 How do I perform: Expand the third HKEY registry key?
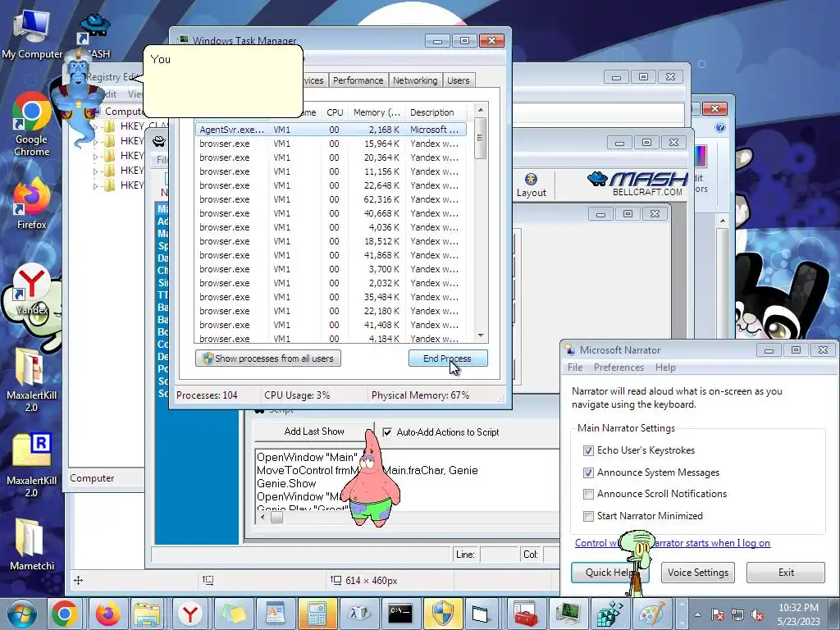coord(95,157)
